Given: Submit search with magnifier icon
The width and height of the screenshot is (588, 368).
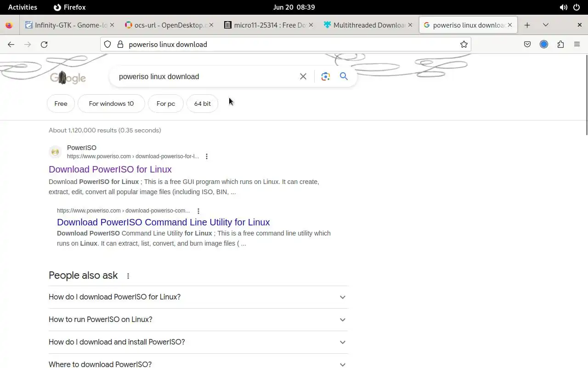Looking at the screenshot, I should [344, 76].
